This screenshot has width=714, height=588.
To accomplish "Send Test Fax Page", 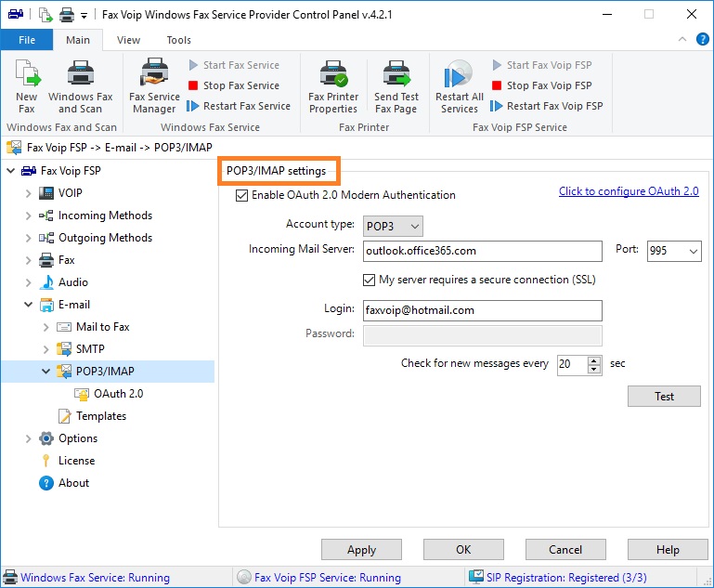I will 396,86.
